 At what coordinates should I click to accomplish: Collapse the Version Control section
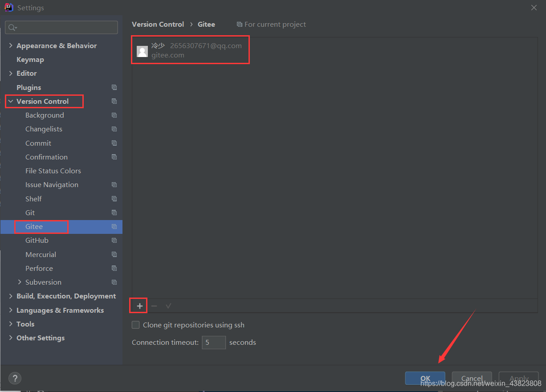coord(11,101)
